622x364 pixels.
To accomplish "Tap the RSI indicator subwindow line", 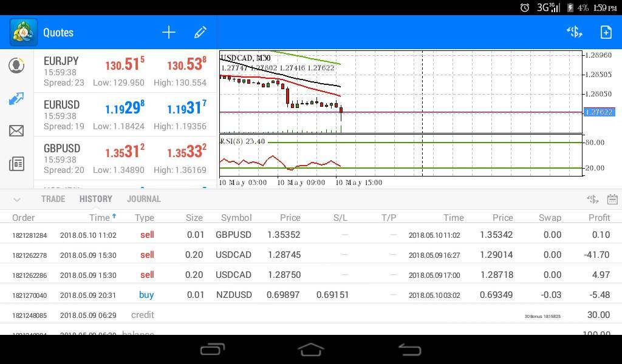I will coord(280,161).
